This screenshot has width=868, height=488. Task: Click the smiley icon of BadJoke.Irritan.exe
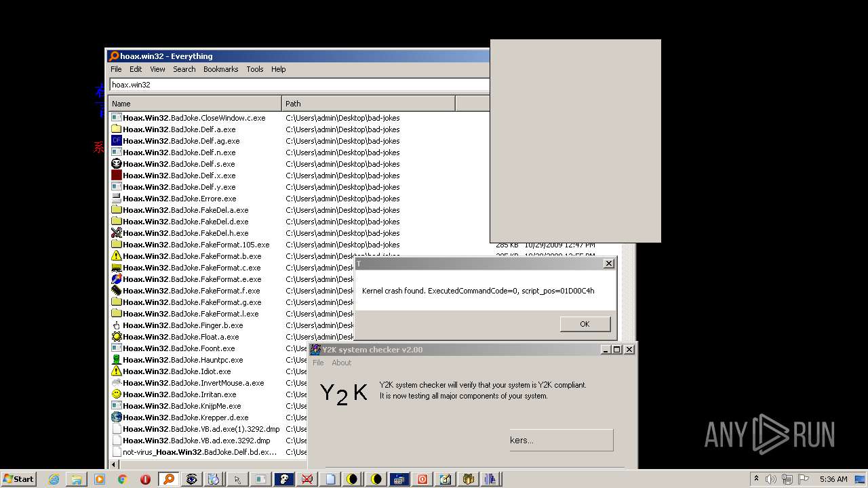pos(116,394)
